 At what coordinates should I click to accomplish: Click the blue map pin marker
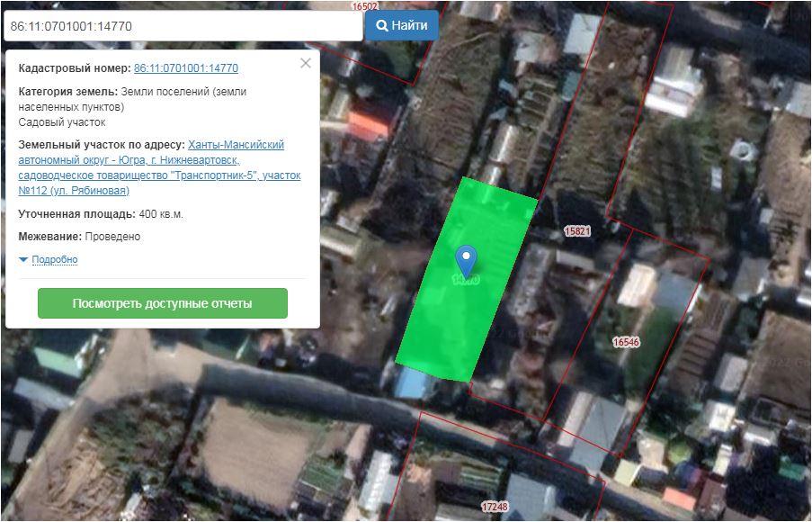coord(466,259)
